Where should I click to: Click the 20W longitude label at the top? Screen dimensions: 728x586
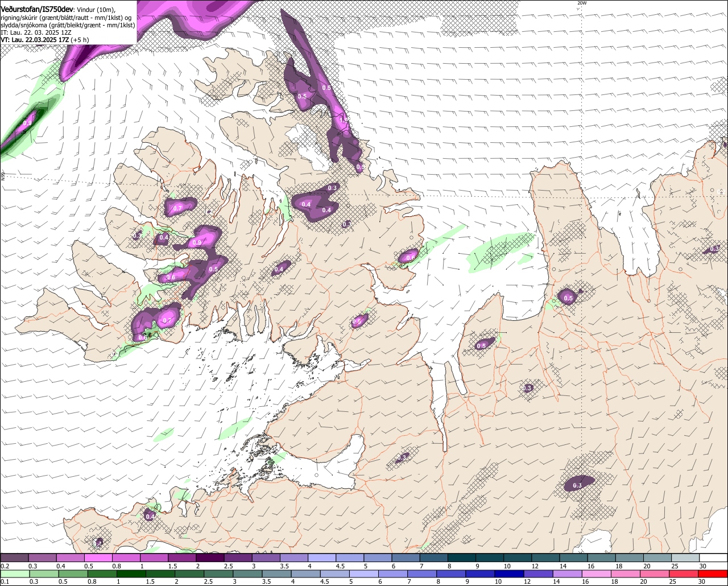pyautogui.click(x=581, y=3)
